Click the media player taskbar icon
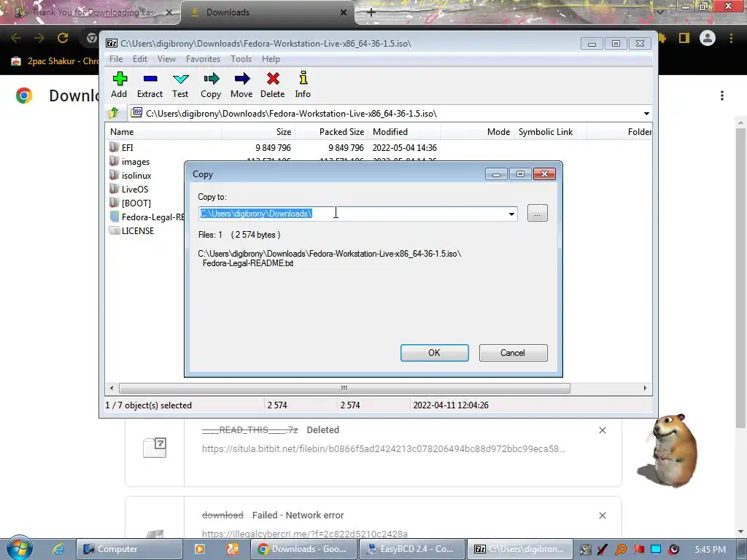This screenshot has width=747, height=560. coord(200,549)
